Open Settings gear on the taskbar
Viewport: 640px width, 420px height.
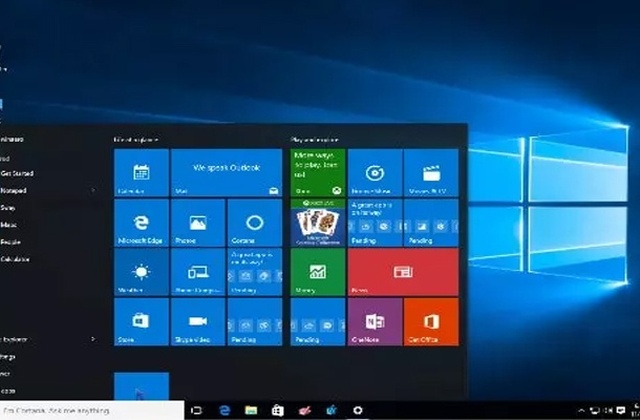coord(358,410)
